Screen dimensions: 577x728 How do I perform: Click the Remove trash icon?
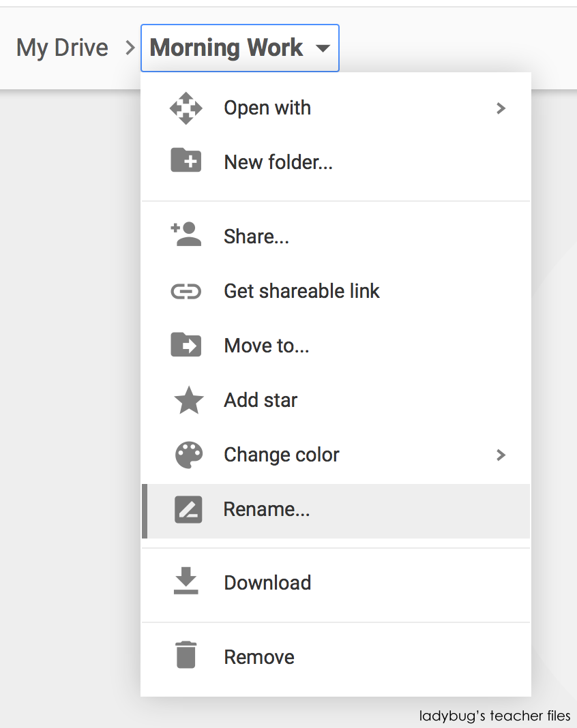(186, 656)
